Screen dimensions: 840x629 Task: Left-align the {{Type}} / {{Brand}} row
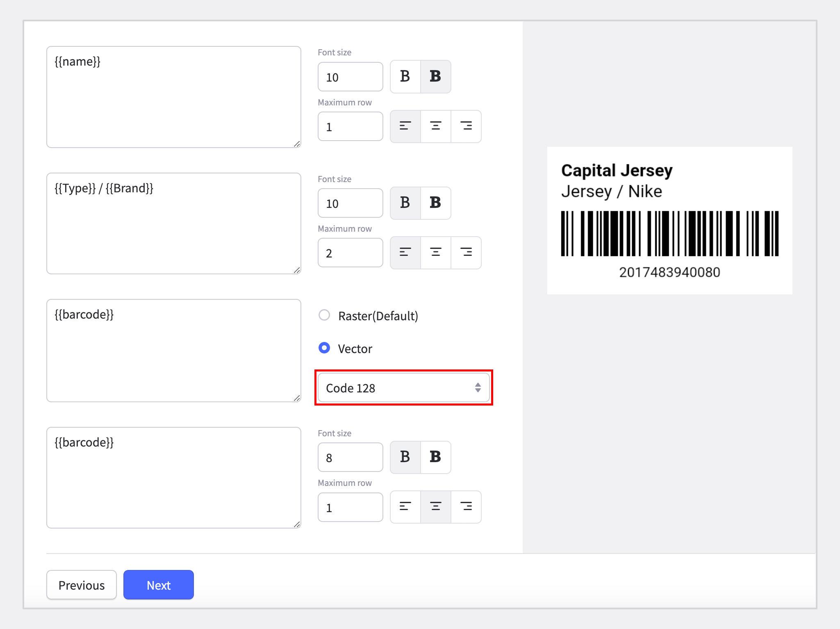(x=405, y=253)
